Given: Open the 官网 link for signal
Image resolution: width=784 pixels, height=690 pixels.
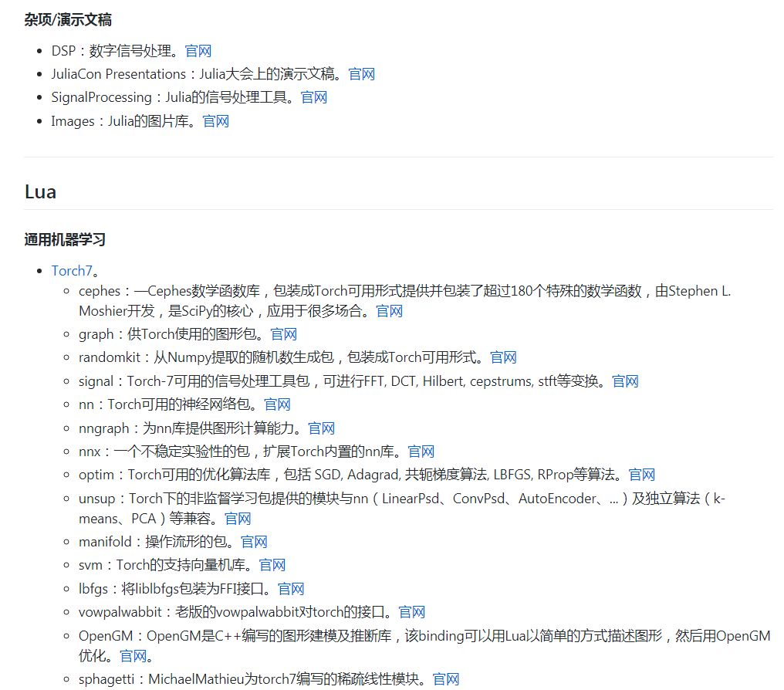Looking at the screenshot, I should [626, 381].
